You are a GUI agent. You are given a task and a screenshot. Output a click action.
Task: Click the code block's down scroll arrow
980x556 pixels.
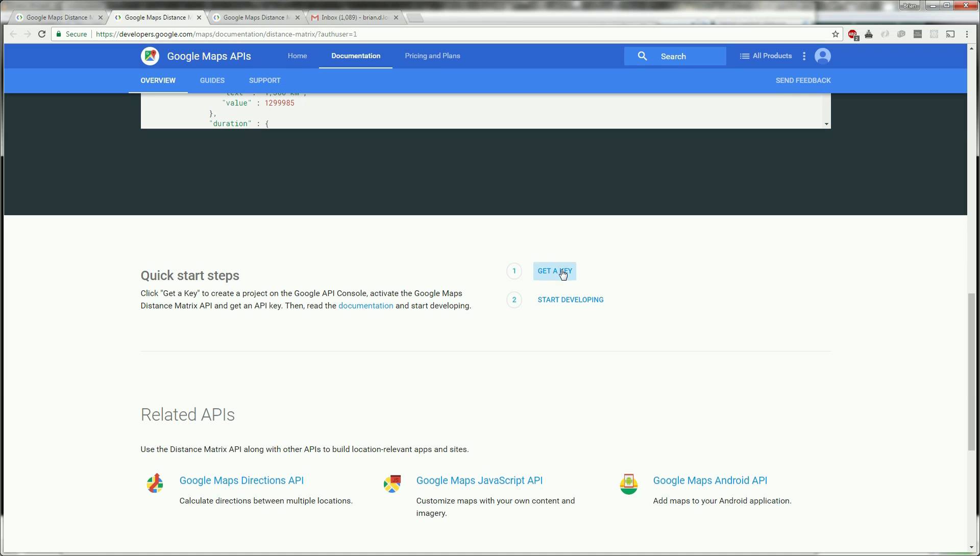click(825, 123)
